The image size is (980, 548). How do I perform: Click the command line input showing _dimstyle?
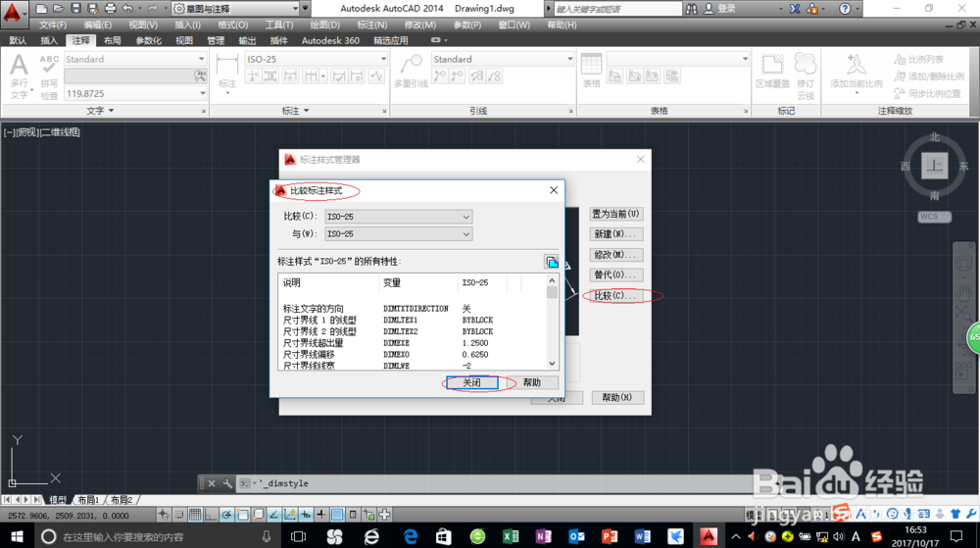pyautogui.click(x=500, y=483)
